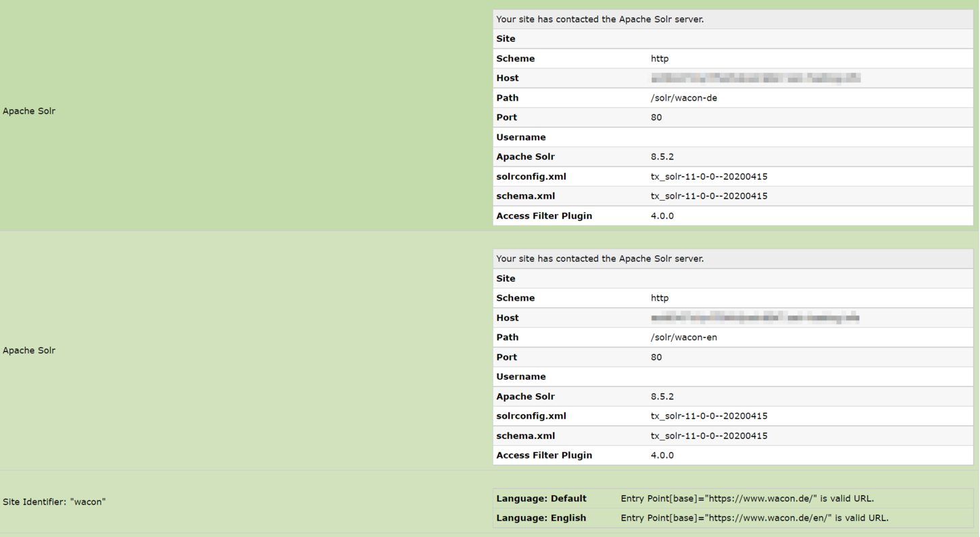
Task: Click Apache Solr version 8.5.2 in top table
Action: coord(662,157)
